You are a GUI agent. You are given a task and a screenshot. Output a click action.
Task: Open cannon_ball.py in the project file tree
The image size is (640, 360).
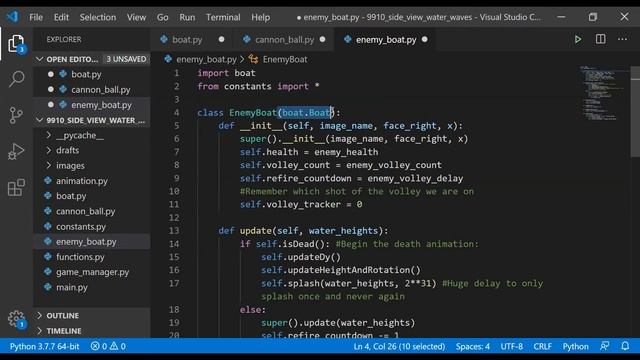tap(85, 211)
